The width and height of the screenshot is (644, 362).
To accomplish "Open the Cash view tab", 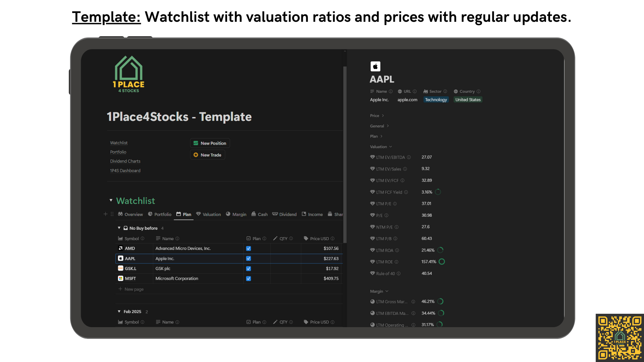I will click(x=260, y=214).
